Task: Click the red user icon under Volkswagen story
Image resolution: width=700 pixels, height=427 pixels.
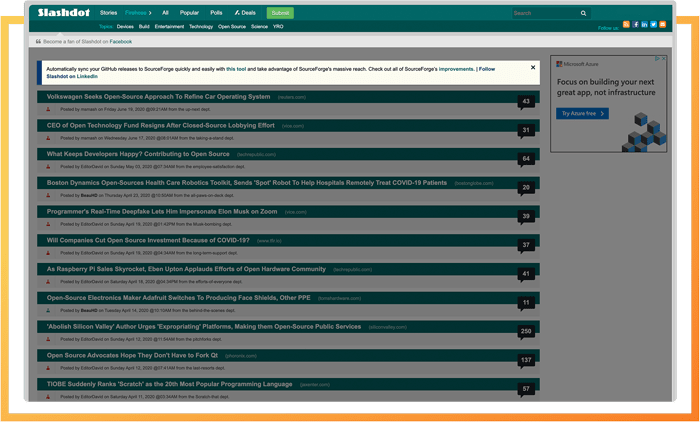Action: (x=48, y=109)
